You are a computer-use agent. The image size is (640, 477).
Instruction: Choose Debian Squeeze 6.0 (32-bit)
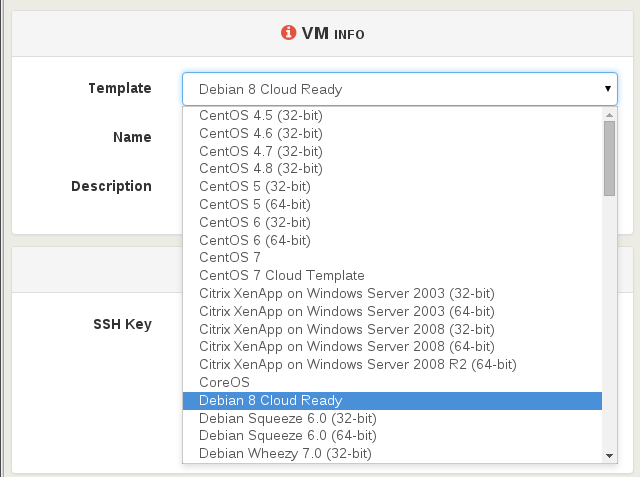[392, 418]
